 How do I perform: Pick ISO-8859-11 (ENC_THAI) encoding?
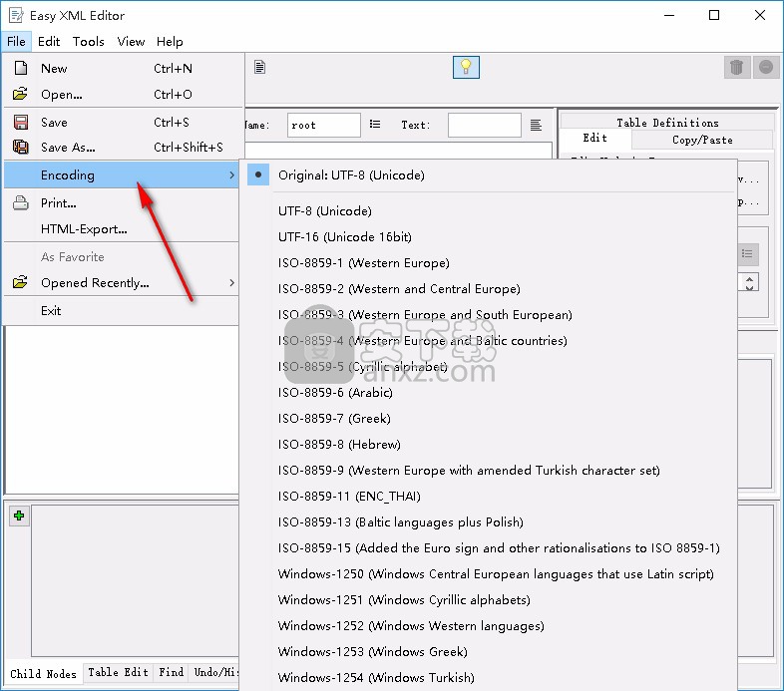[x=492, y=497]
